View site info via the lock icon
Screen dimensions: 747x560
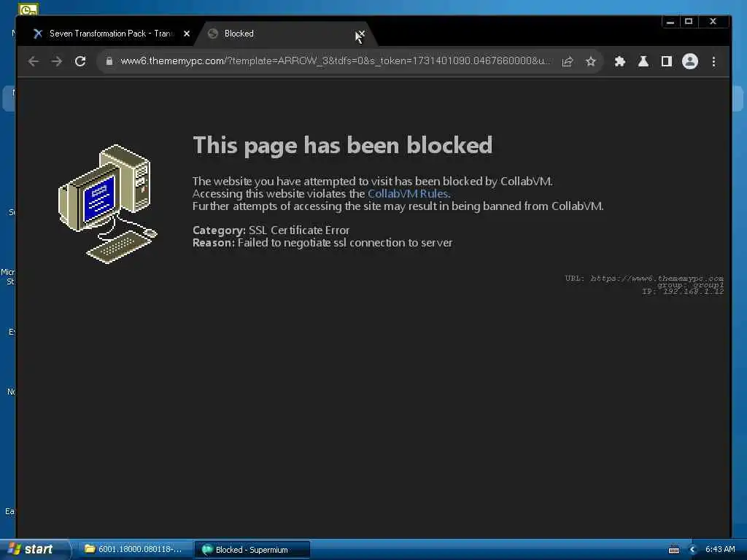coord(109,61)
